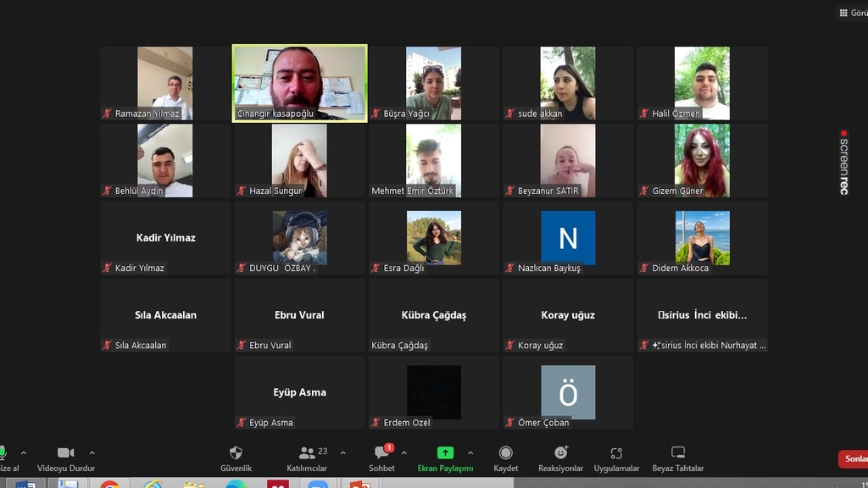Open the Uygulamalar apps icon
The image size is (868, 488).
[x=616, y=453]
